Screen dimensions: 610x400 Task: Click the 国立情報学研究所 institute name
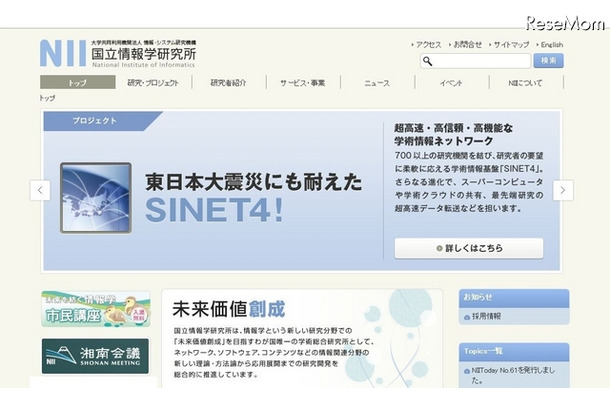(144, 54)
